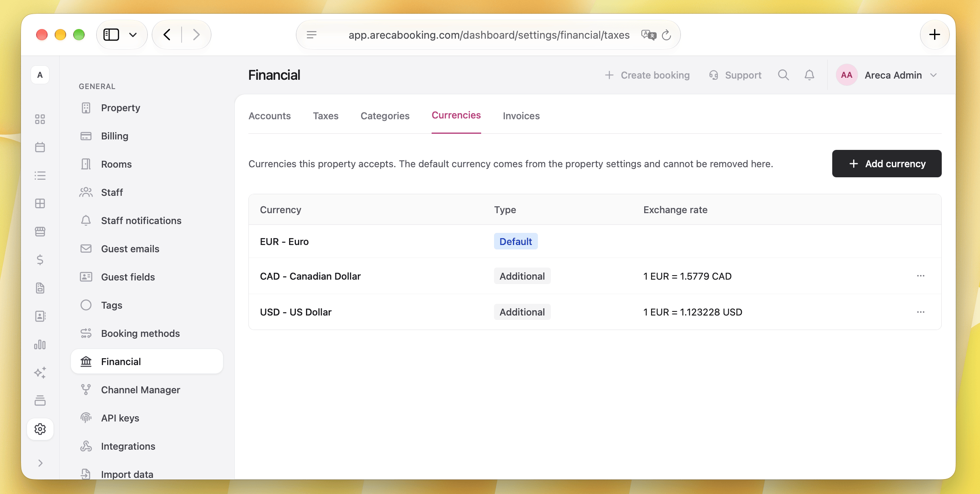Click the storefront icon in left rail
This screenshot has width=980, height=494.
40,232
